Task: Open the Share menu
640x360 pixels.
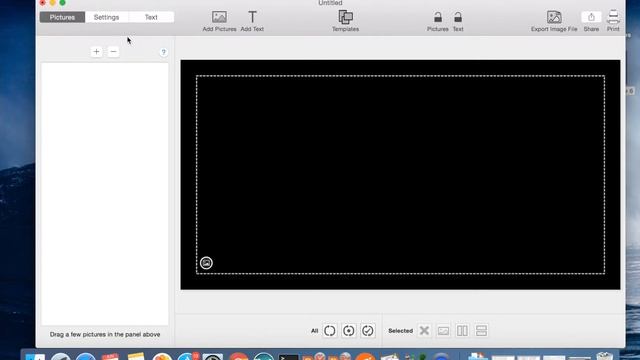Action: [x=591, y=17]
